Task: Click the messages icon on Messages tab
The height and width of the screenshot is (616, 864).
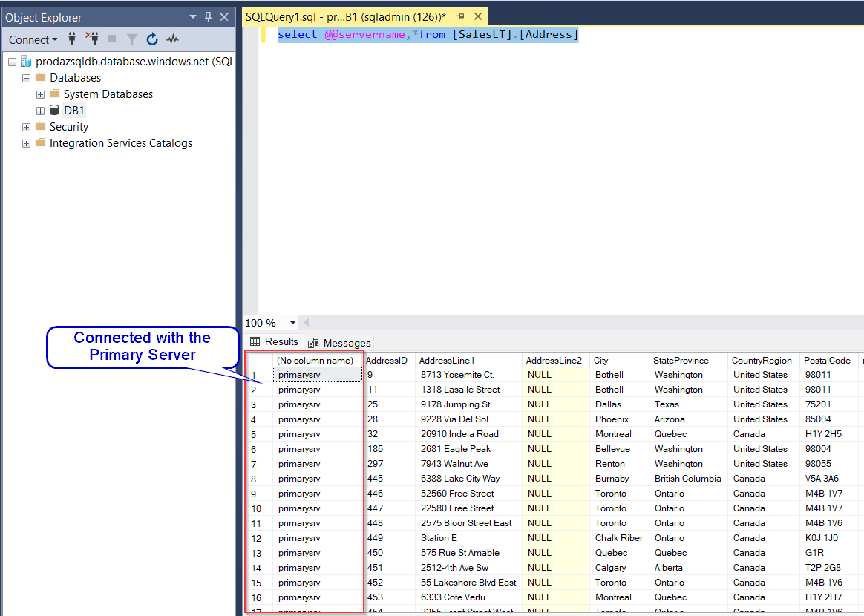Action: click(313, 343)
